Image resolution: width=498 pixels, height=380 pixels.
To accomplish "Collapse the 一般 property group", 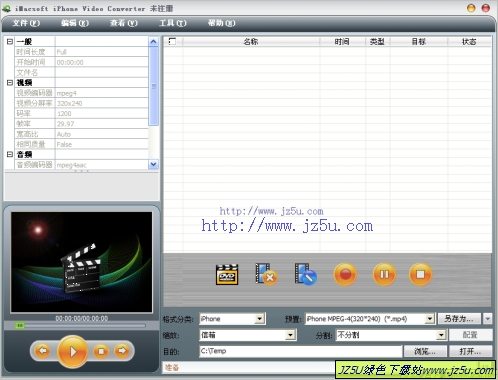I will click(x=10, y=41).
